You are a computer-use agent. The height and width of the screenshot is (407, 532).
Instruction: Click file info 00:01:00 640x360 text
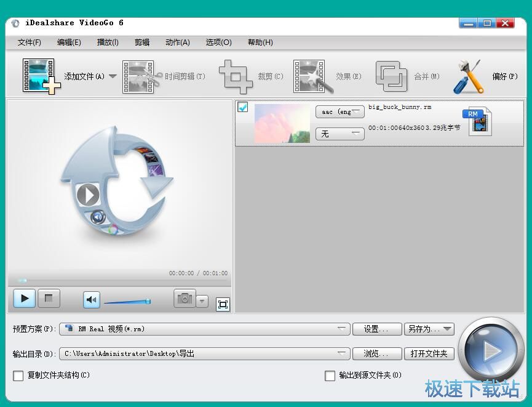click(x=415, y=127)
